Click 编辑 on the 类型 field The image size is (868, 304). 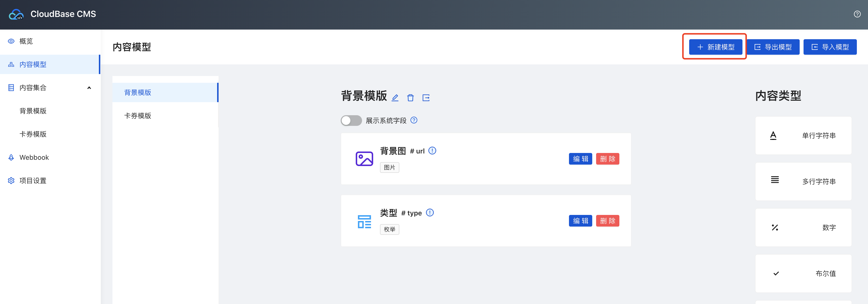(580, 220)
